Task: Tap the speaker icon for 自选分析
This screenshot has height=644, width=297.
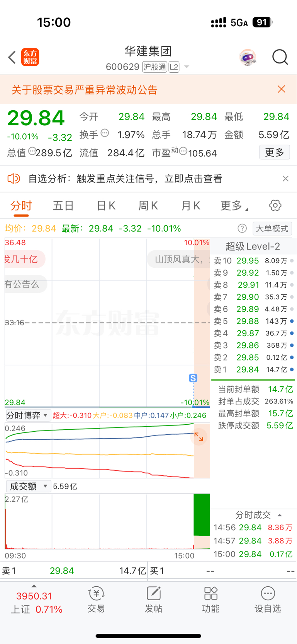Action: [x=14, y=179]
